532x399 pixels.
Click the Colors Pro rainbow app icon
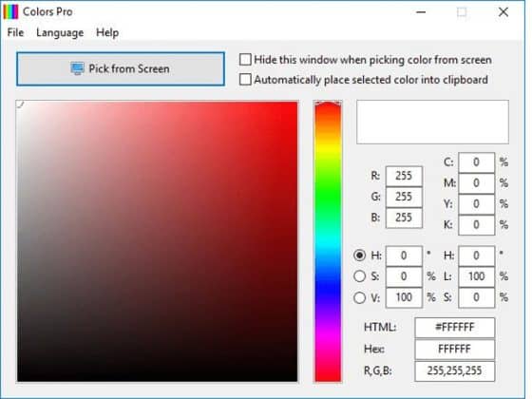coord(10,11)
